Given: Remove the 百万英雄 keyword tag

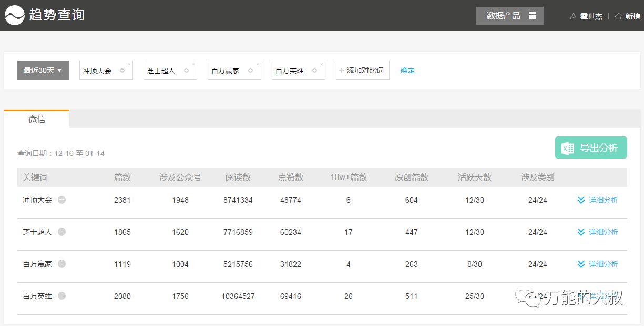Looking at the screenshot, I should pyautogui.click(x=322, y=64).
